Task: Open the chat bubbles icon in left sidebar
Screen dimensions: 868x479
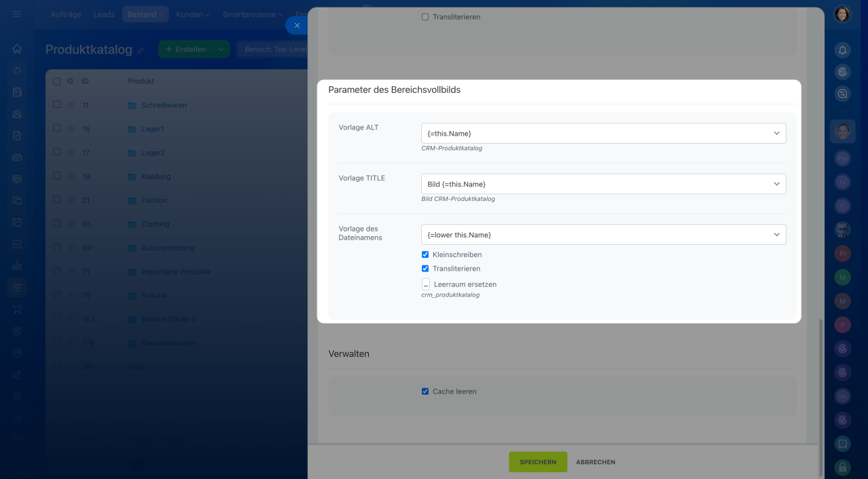Action: coord(17,201)
